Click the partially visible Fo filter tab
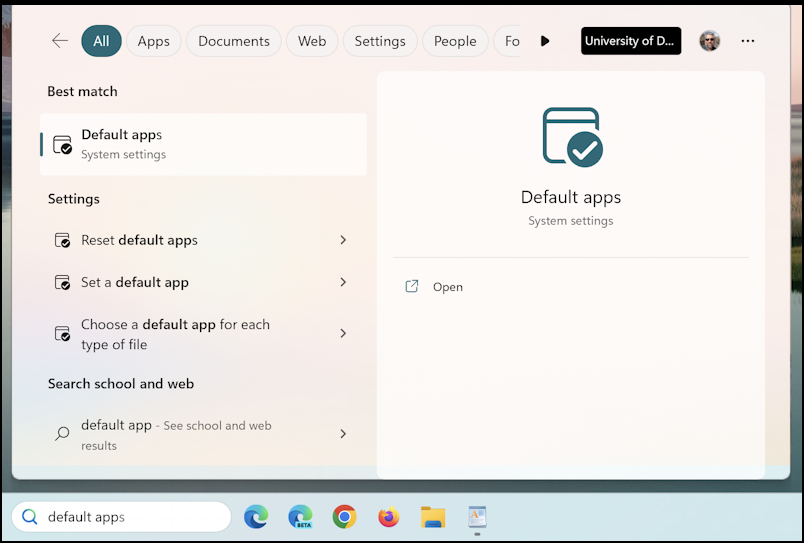This screenshot has width=804, height=543. point(508,41)
